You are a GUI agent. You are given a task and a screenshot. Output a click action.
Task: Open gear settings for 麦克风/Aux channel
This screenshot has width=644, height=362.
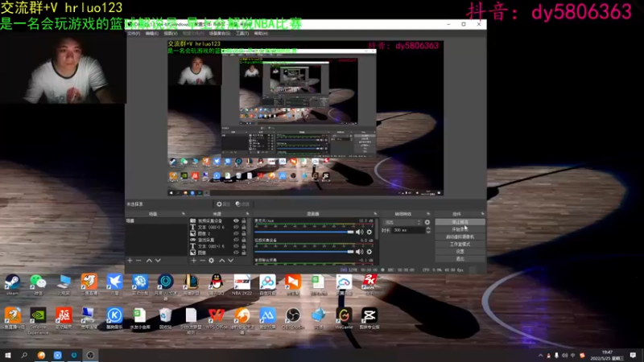(x=369, y=232)
